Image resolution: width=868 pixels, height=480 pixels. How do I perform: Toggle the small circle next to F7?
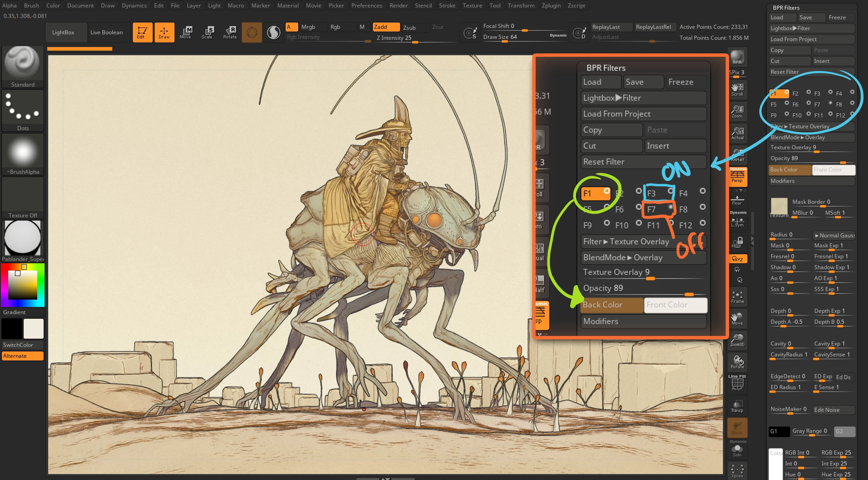click(x=830, y=103)
